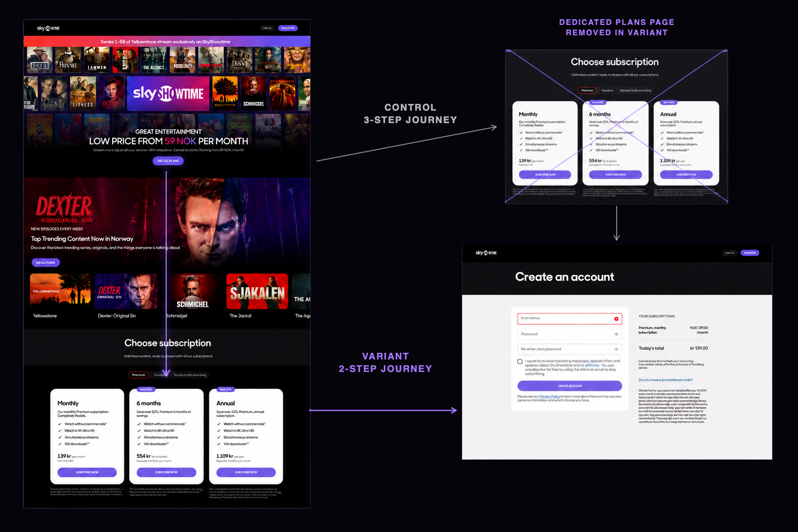Screen dimensions: 798x532
Task: Select Premium tab on the landing page plans
Action: 139,375
